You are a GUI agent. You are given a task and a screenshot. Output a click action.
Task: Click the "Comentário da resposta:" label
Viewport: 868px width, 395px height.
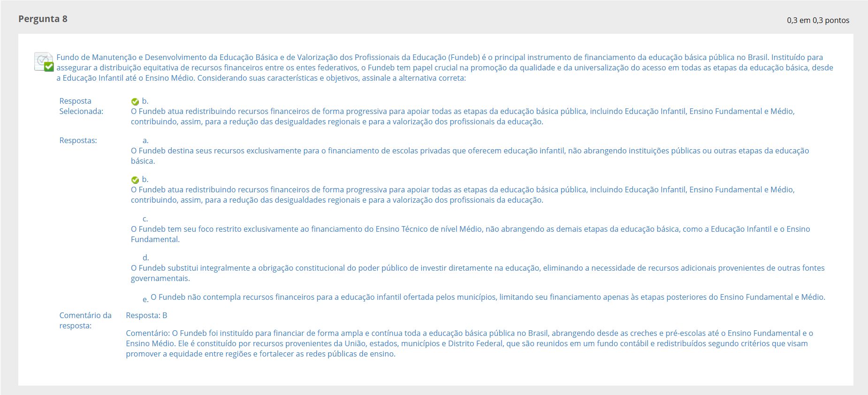coord(85,320)
